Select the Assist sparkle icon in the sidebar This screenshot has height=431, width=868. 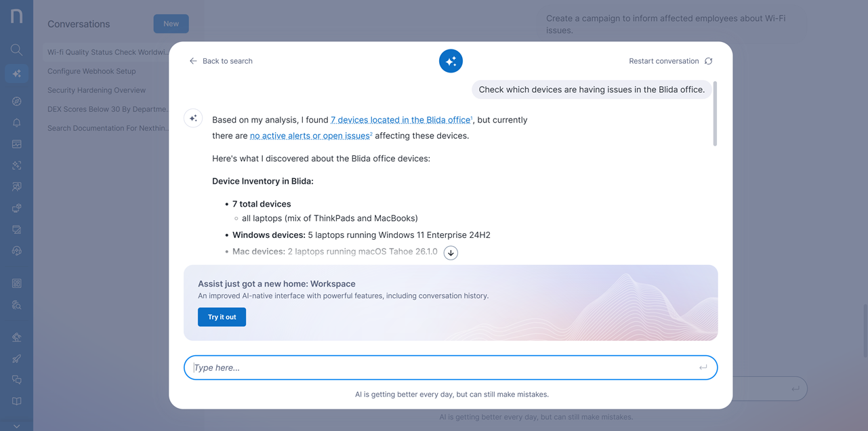[16, 73]
